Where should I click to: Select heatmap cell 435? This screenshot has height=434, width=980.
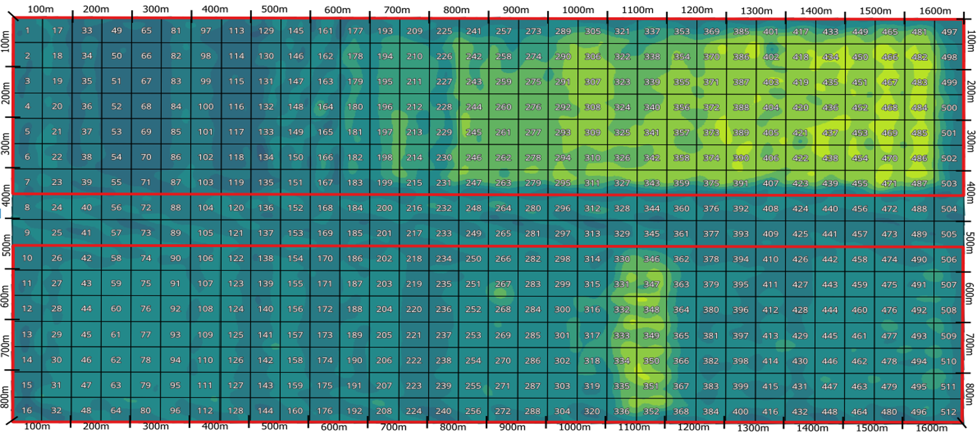[830, 82]
